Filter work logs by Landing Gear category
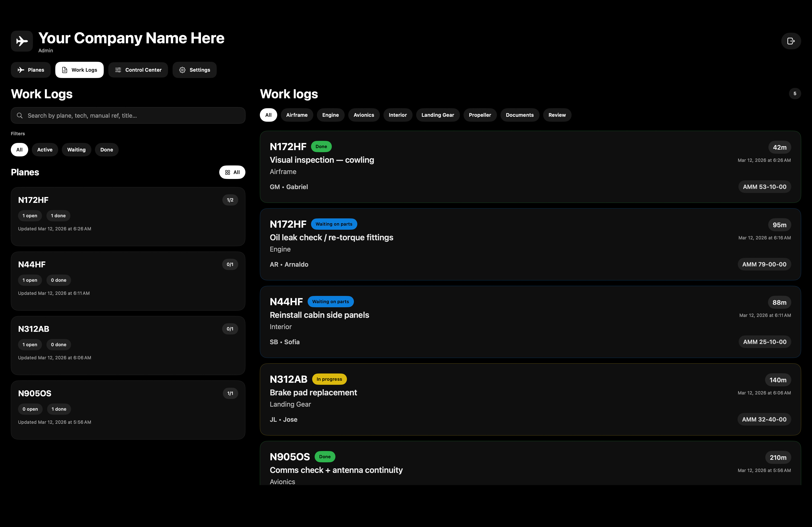 (x=438, y=115)
